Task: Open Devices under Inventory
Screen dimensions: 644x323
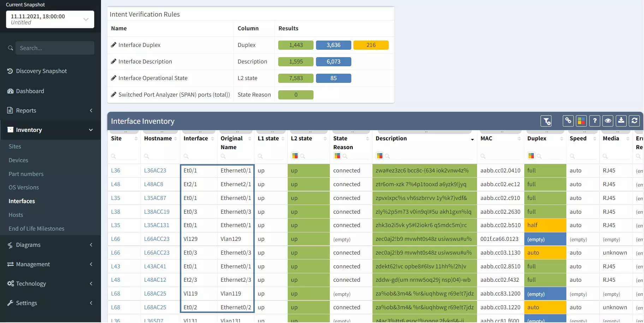Action: 18,160
